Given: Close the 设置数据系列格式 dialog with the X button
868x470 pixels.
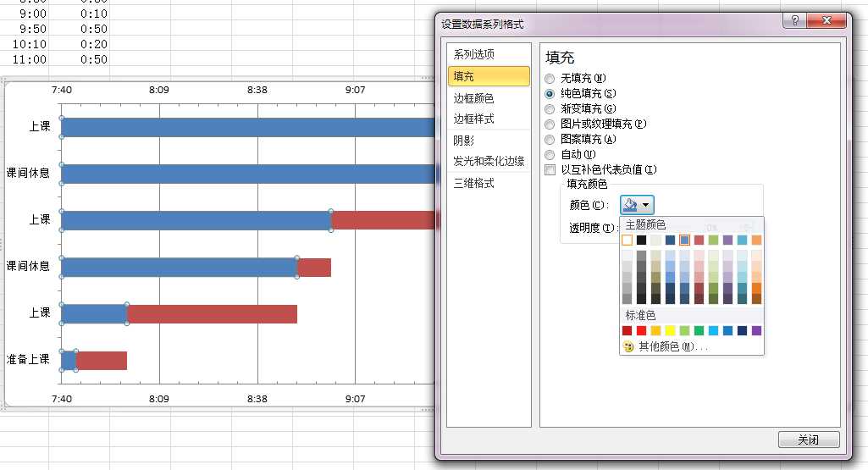Looking at the screenshot, I should (827, 21).
